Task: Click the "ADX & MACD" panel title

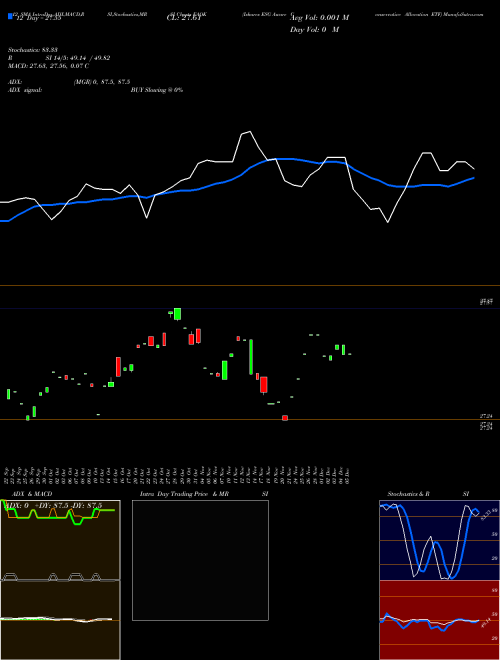Action: click(32, 494)
